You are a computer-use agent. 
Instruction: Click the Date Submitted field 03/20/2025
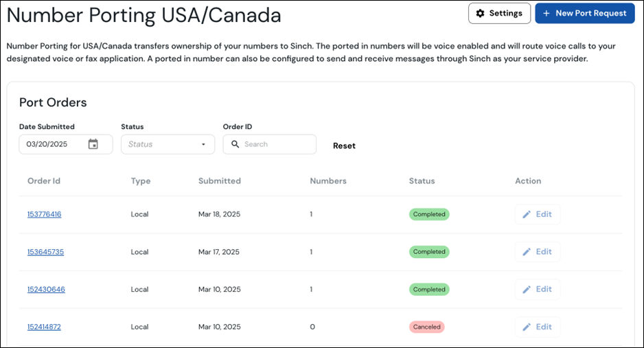click(x=66, y=144)
